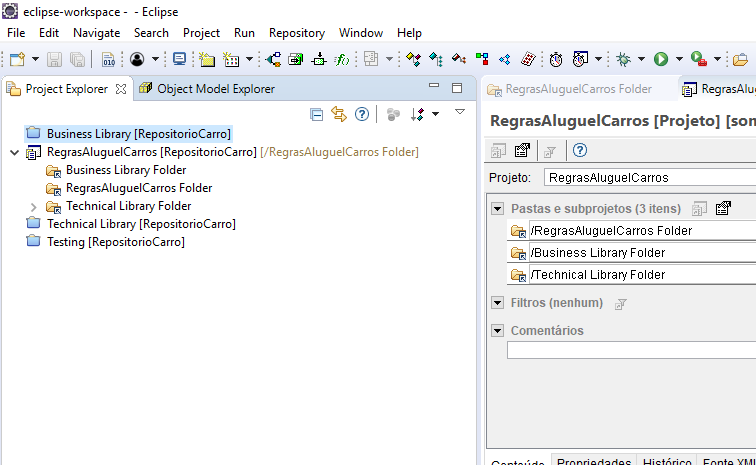Viewport: 756px width, 465px height.
Task: Click the user profile avatar toolbar icon
Action: (137, 59)
